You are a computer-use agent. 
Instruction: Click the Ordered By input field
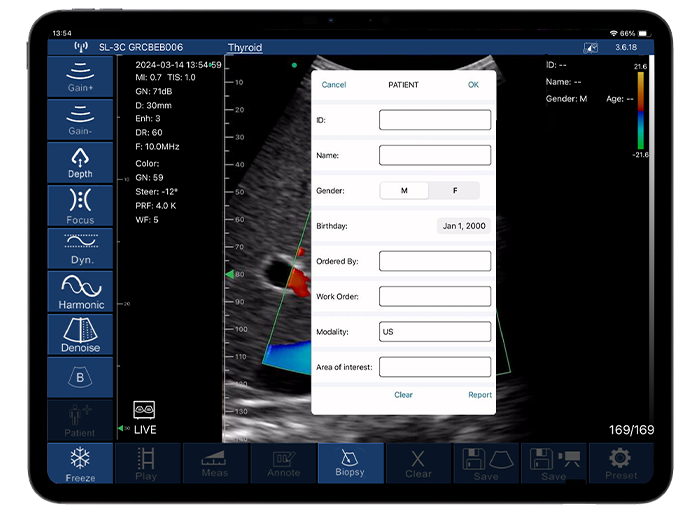[x=435, y=261]
